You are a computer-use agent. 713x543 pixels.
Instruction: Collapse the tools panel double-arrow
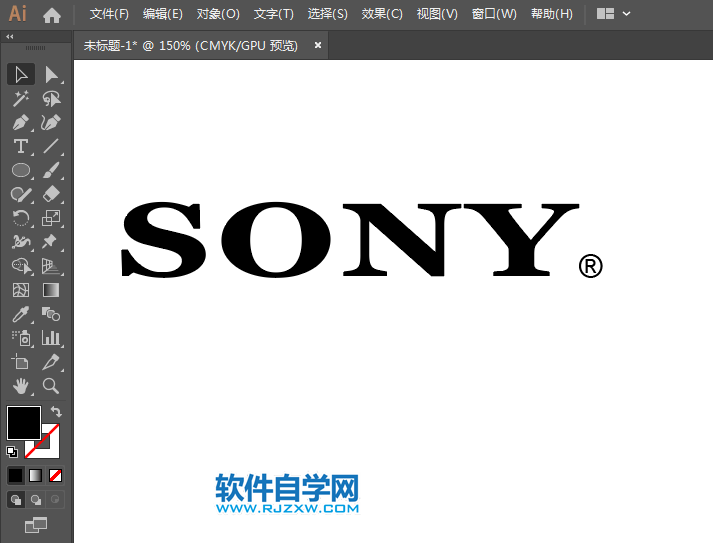tap(10, 36)
